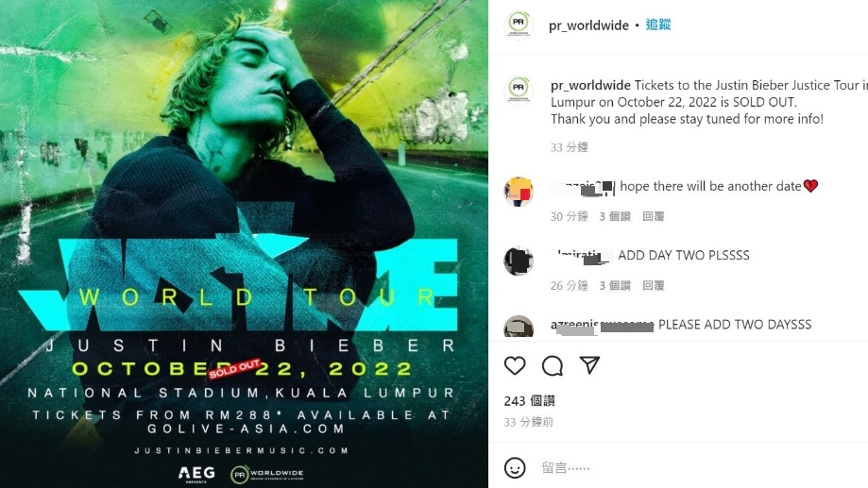Viewport: 868px width, 488px height.
Task: Open emoji picker smiley icon
Action: (515, 468)
